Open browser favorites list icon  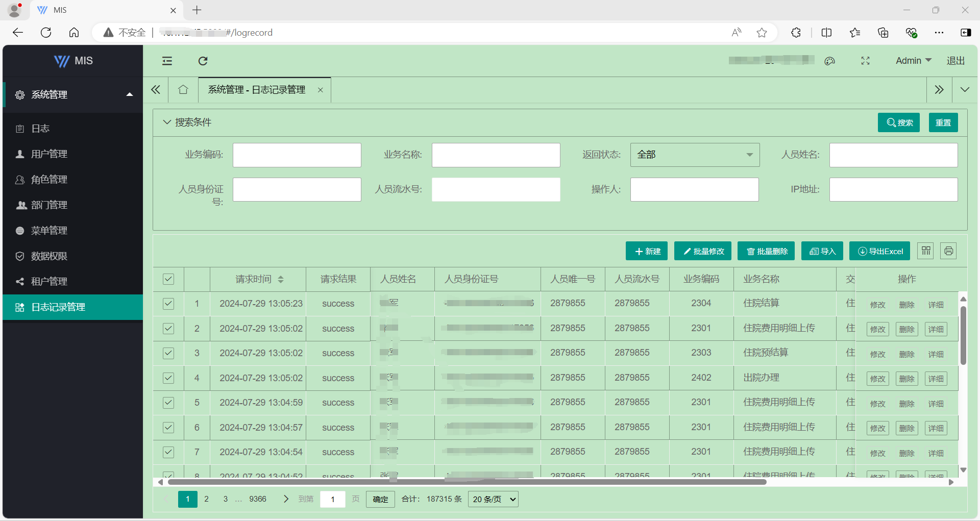(x=855, y=33)
